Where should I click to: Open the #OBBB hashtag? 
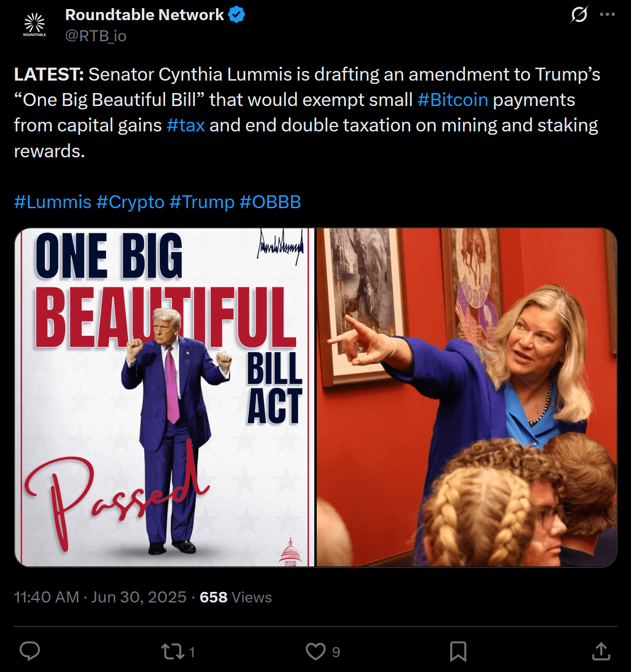(x=270, y=202)
